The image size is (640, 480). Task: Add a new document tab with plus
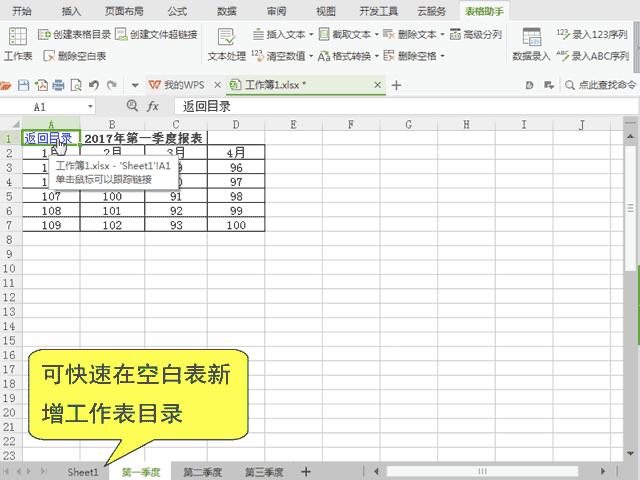(396, 85)
